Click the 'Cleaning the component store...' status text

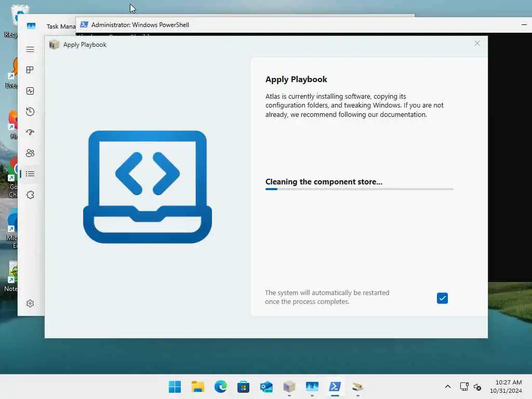tap(324, 182)
